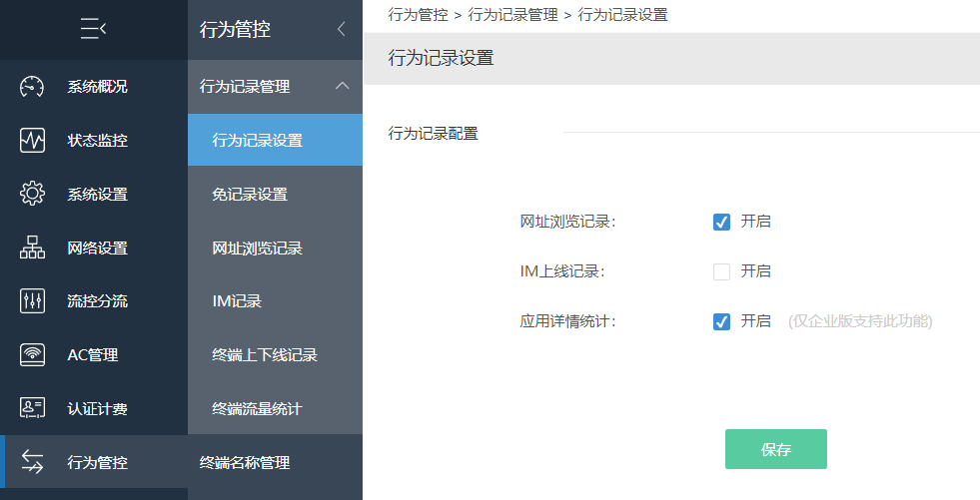
Task: Collapse the main sidebar via hamburger icon
Action: click(93, 29)
